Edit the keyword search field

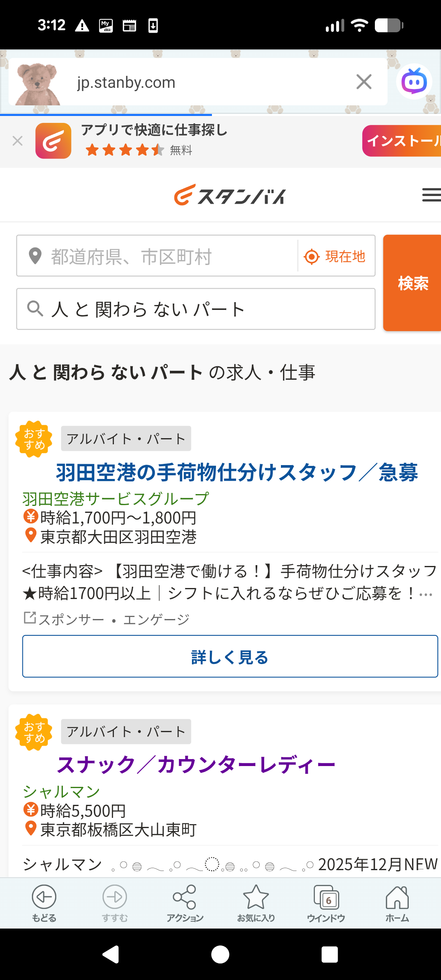point(196,309)
